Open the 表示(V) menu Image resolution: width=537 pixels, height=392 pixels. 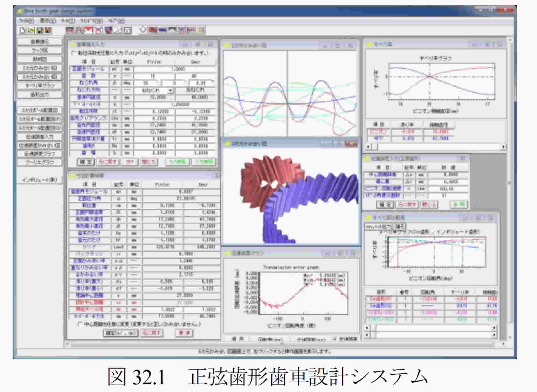(x=48, y=21)
